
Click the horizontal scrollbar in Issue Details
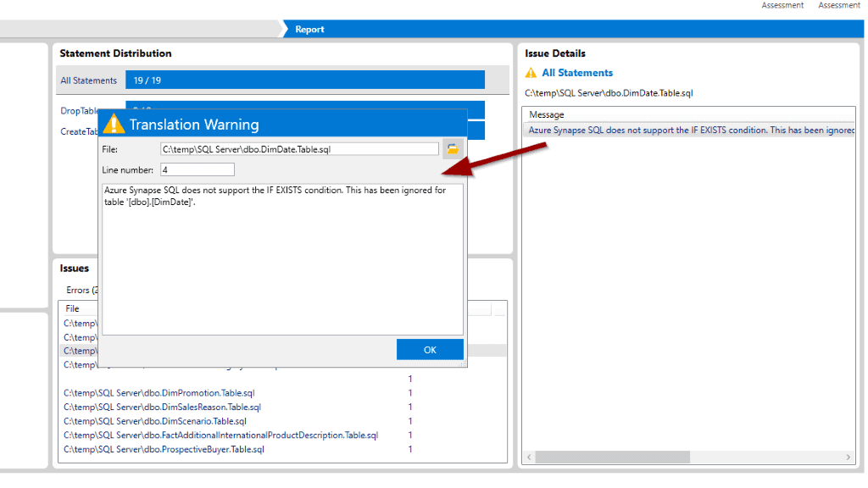click(613, 457)
